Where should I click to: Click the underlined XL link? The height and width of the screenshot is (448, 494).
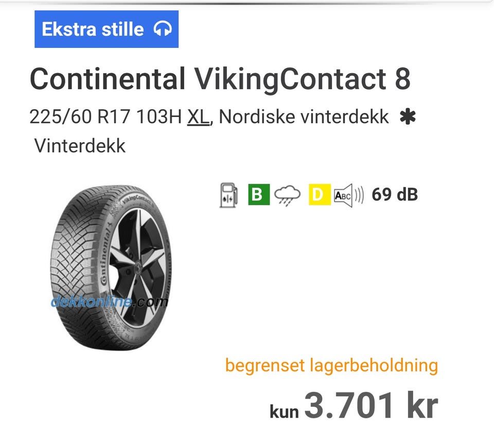coord(198,117)
